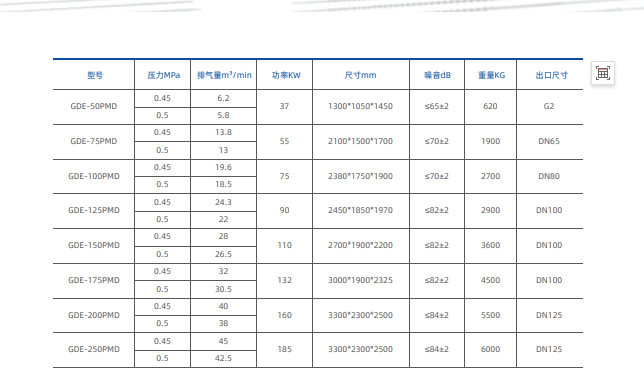The height and width of the screenshot is (383, 644).
Task: Select the GDE-175PMD model cell
Action: pos(94,280)
